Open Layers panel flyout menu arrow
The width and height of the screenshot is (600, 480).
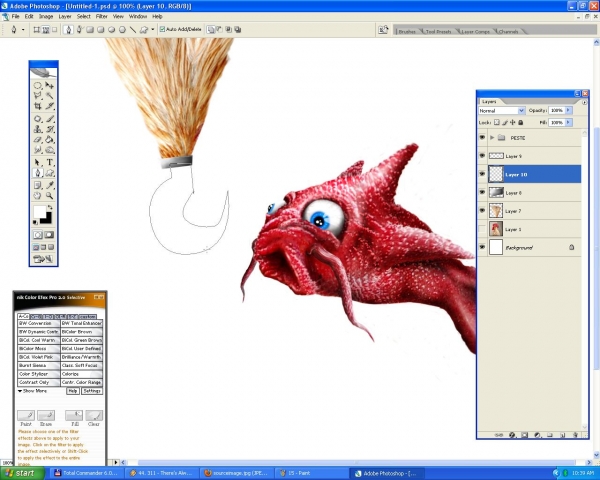pyautogui.click(x=584, y=102)
